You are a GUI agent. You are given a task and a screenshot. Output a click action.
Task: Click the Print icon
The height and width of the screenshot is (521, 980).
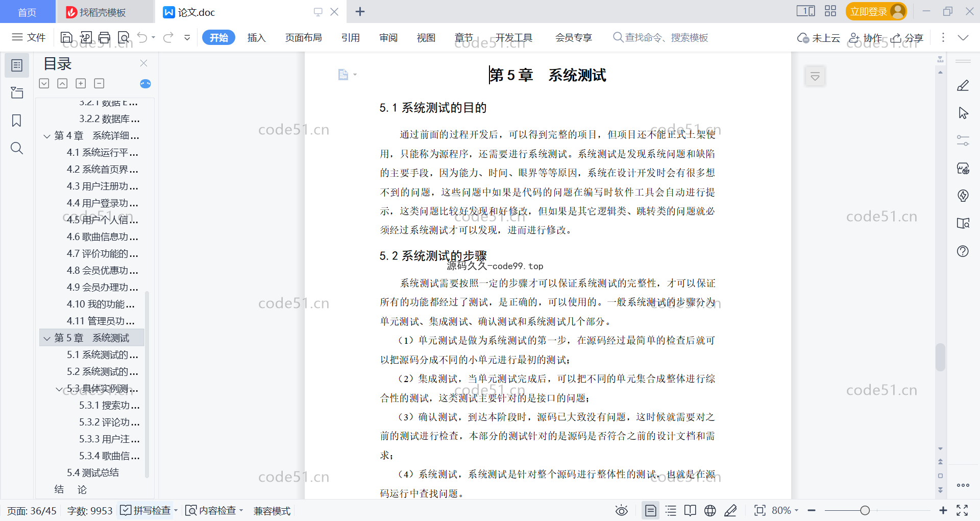tap(105, 37)
